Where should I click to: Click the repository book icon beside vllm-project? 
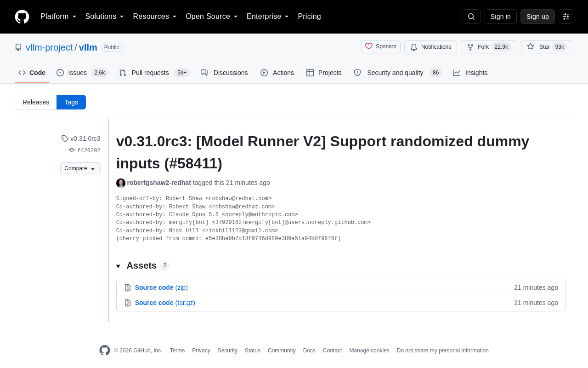point(18,47)
